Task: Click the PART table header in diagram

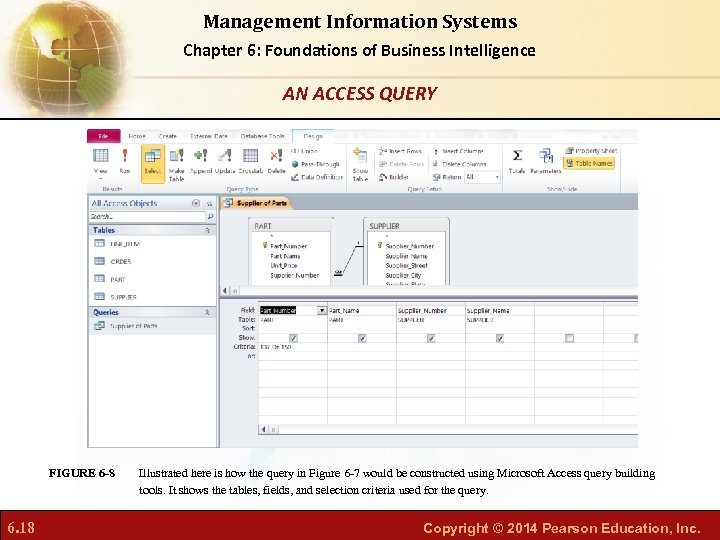Action: coord(291,226)
